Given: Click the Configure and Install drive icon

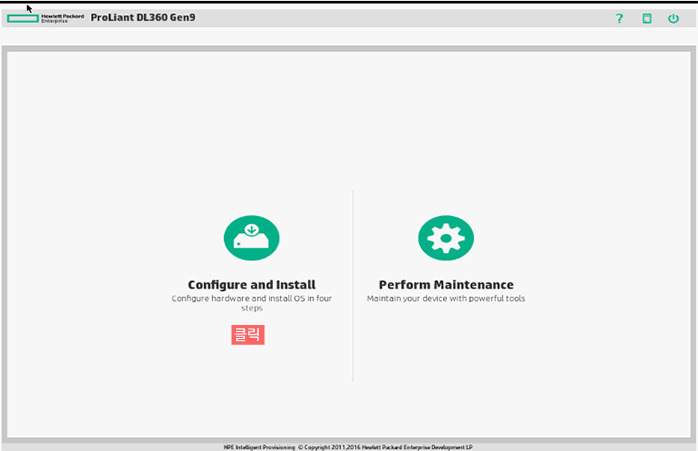Looking at the screenshot, I should pyautogui.click(x=252, y=238).
